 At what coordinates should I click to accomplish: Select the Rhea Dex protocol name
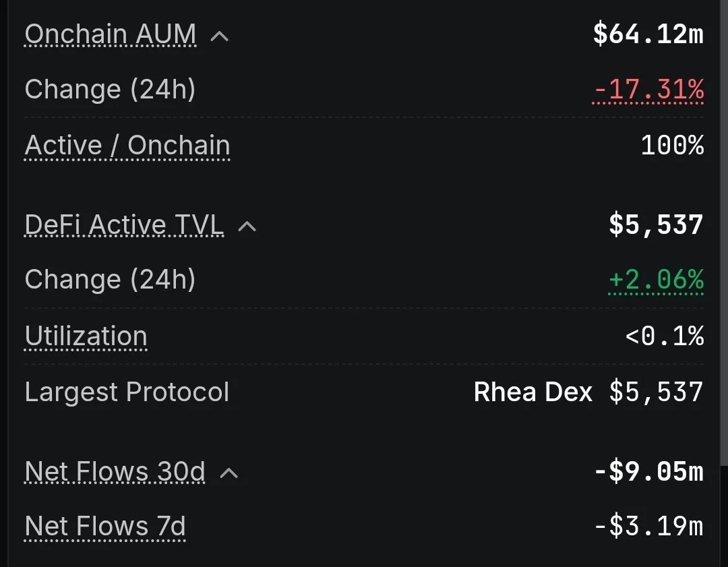[x=533, y=392]
